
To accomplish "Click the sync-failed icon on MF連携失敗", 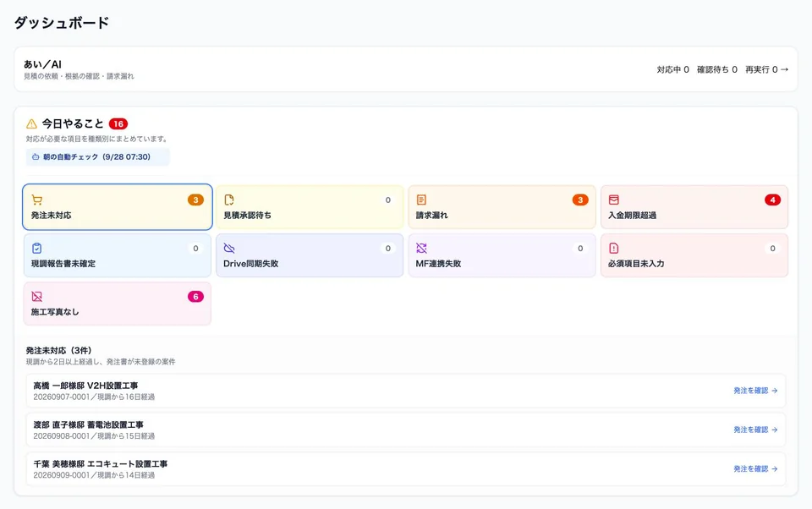I will click(x=421, y=248).
